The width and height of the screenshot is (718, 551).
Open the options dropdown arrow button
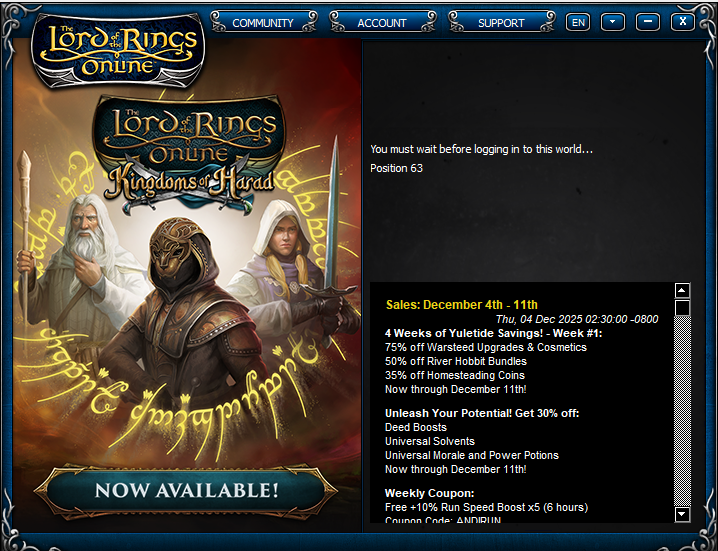click(x=613, y=22)
